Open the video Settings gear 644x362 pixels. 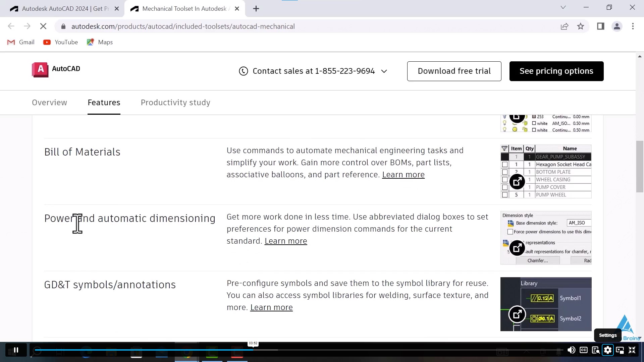pos(608,350)
